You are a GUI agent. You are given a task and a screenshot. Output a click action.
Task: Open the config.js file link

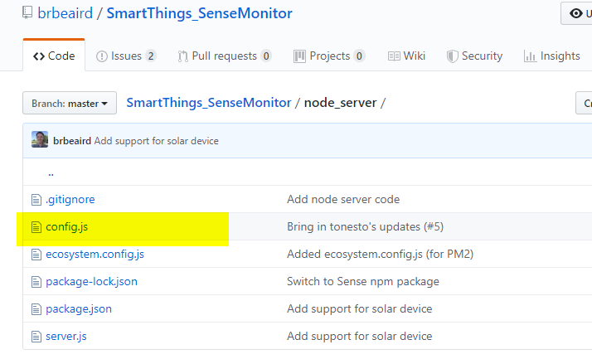pyautogui.click(x=67, y=226)
